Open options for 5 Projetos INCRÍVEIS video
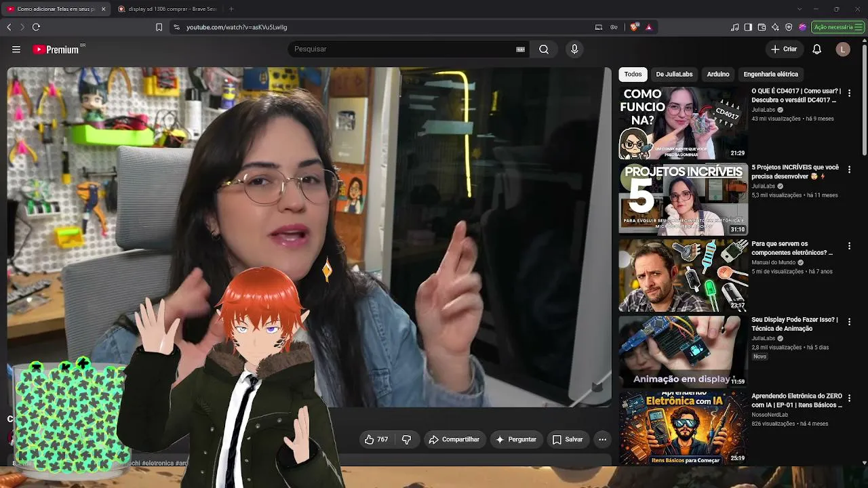The image size is (868, 488). [x=849, y=169]
